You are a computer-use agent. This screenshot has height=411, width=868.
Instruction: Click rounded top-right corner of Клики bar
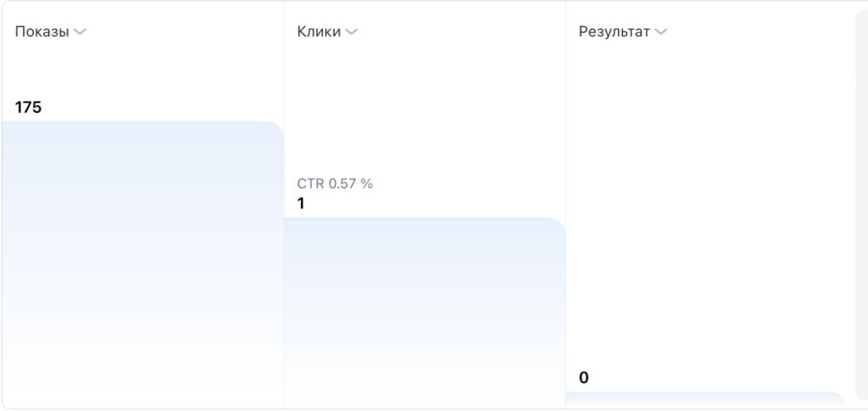pos(558,224)
